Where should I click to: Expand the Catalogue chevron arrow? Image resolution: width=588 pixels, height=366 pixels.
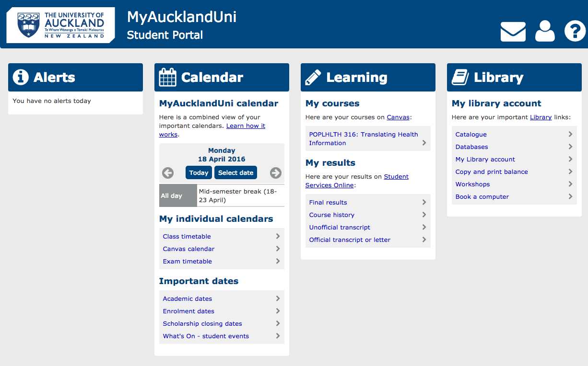[570, 134]
